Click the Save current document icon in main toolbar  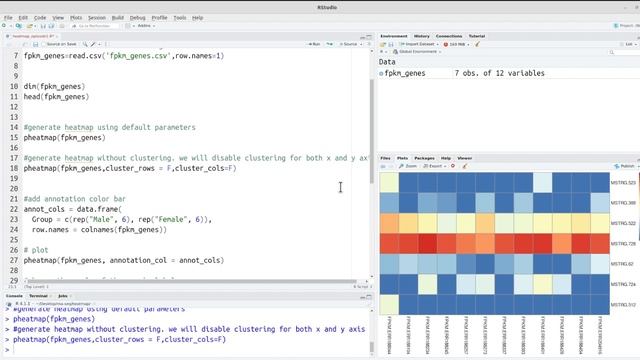[x=43, y=26]
